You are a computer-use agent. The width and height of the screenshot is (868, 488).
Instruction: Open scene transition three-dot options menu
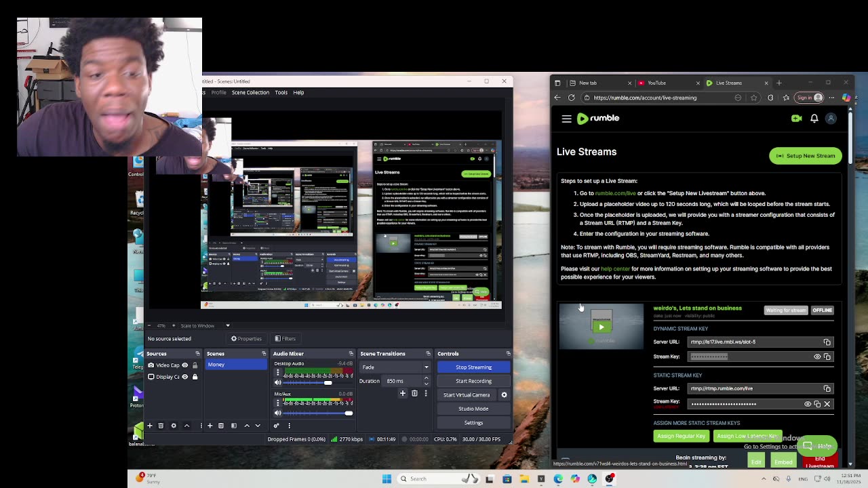pyautogui.click(x=426, y=393)
